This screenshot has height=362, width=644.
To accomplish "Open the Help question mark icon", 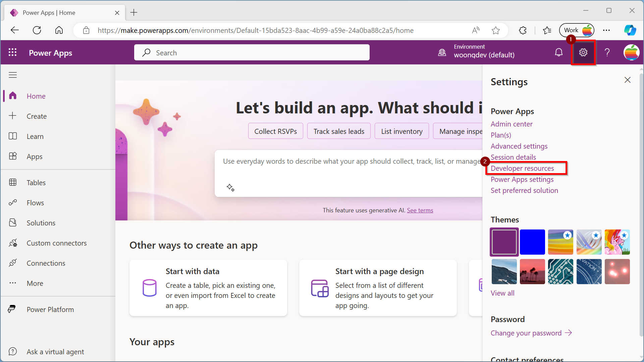I will coord(607,52).
